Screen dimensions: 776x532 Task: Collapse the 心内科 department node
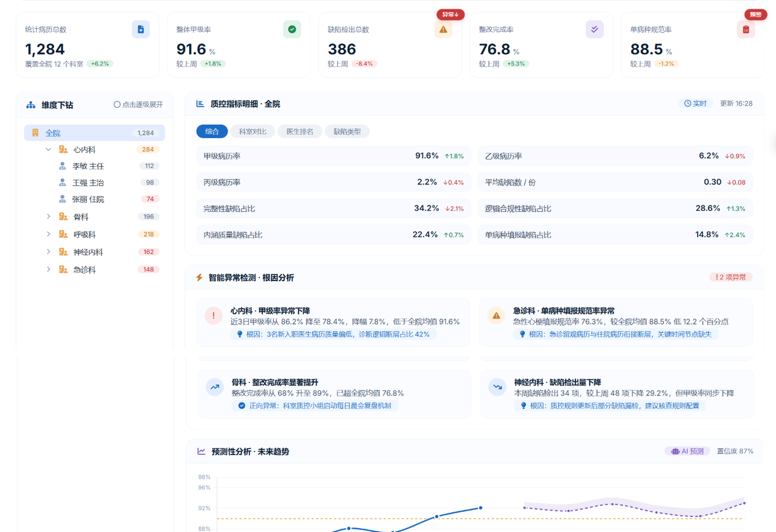pos(48,149)
